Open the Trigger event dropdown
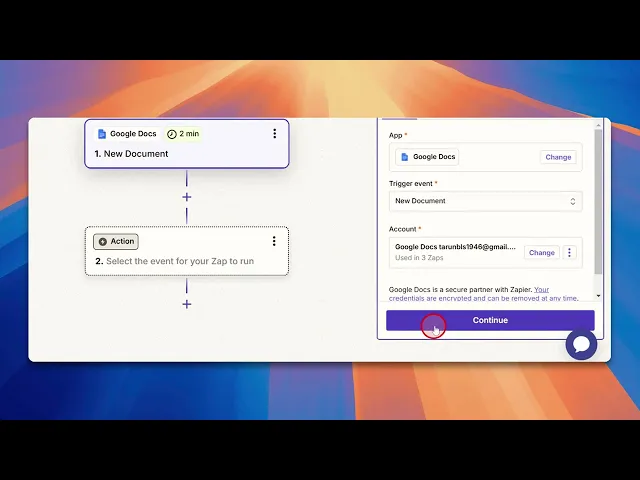 (x=485, y=201)
